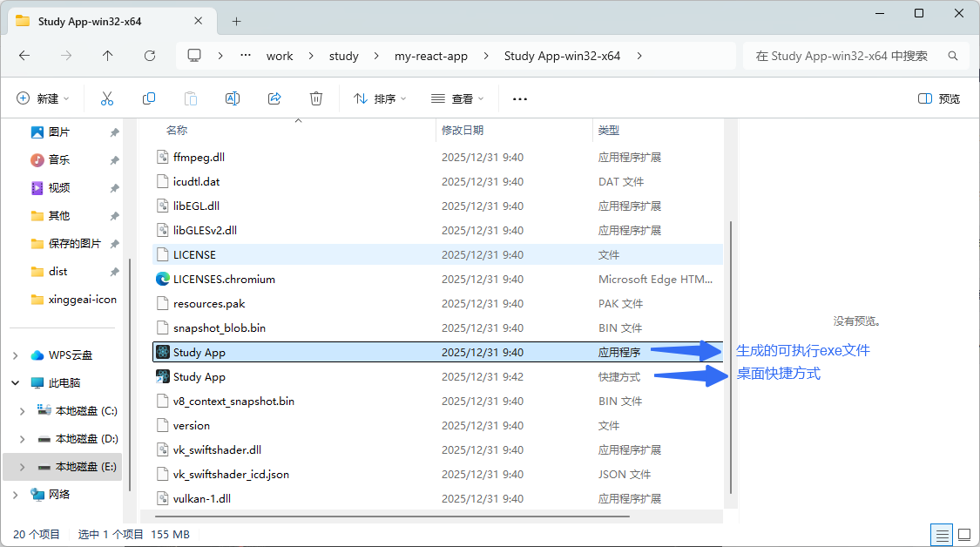This screenshot has width=980, height=547.
Task: Open xinggeai-icon folder in sidebar
Action: click(74, 300)
